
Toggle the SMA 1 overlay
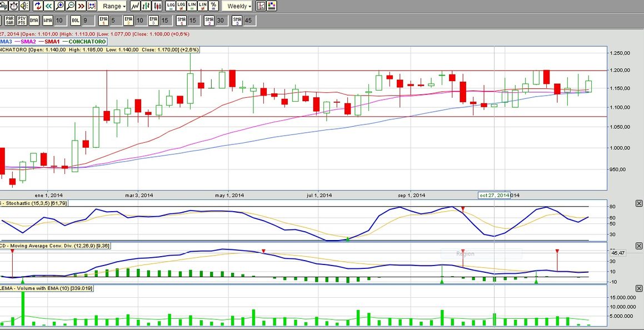click(x=182, y=21)
